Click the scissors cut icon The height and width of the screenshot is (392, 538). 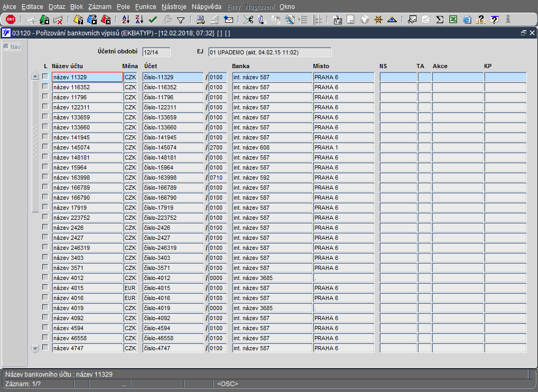248,20
